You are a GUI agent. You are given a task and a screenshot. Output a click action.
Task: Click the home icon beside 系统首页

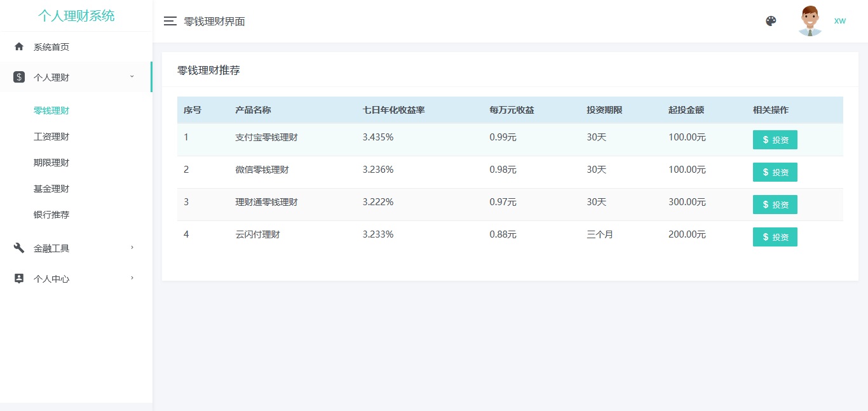tap(19, 46)
